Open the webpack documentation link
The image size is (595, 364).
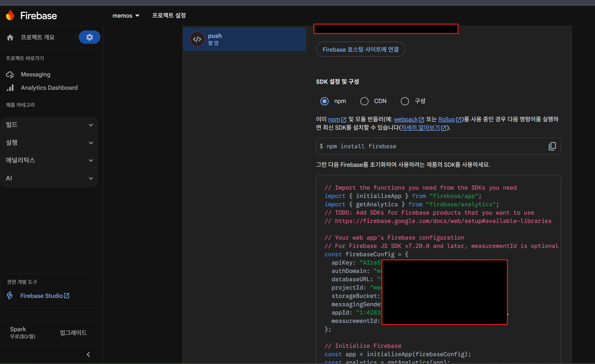pos(405,119)
